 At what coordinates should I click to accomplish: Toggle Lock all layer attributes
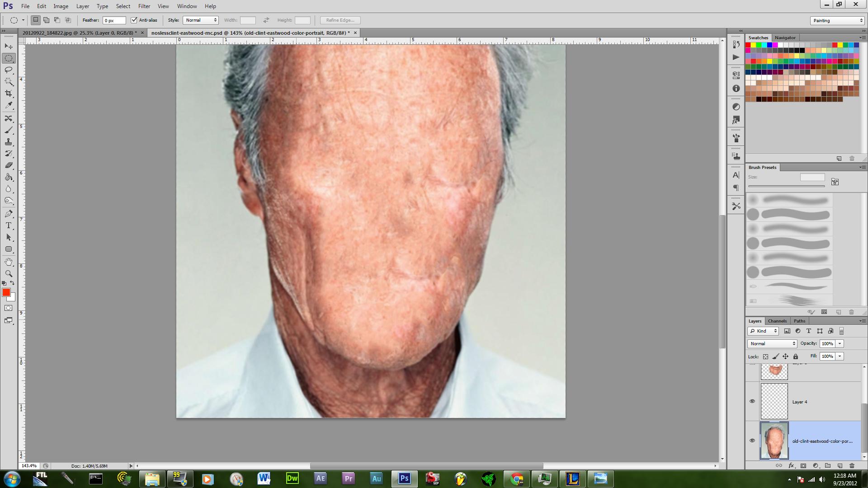pos(796,357)
